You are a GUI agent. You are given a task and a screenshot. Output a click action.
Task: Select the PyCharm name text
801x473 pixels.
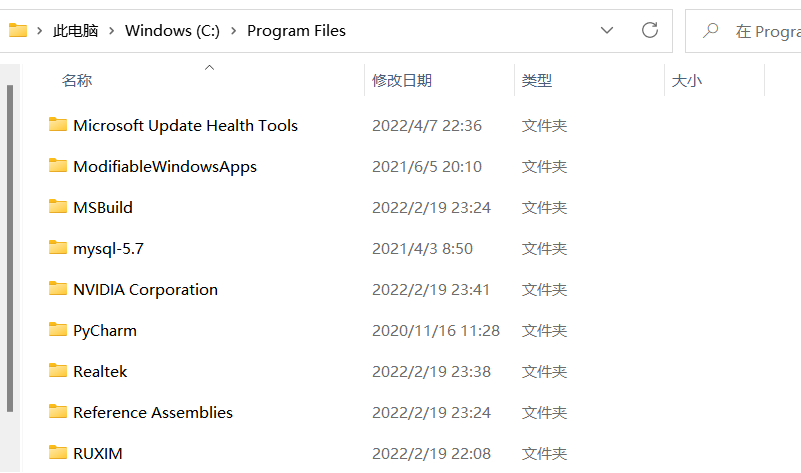point(105,331)
